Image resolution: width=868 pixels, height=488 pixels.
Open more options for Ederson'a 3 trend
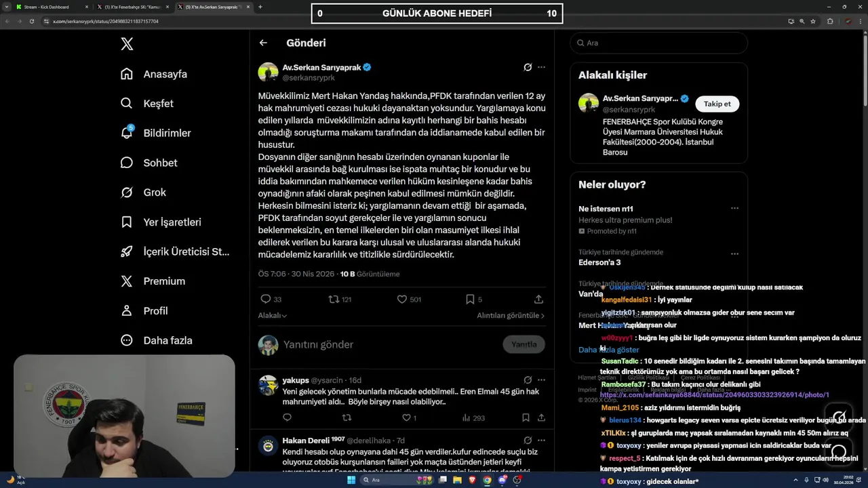pyautogui.click(x=734, y=253)
